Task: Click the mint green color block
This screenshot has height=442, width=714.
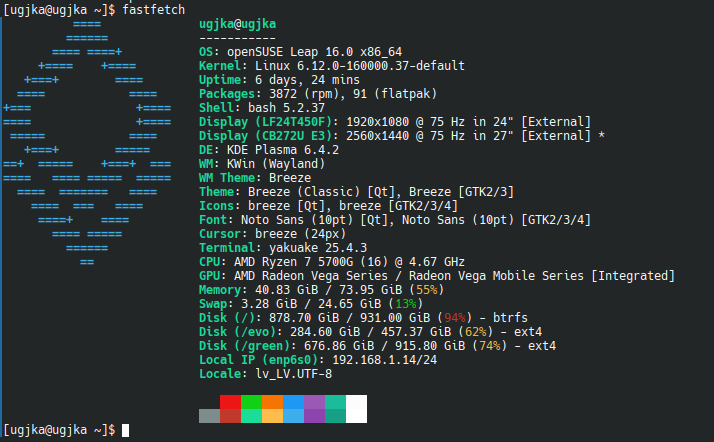Action: 251,416
